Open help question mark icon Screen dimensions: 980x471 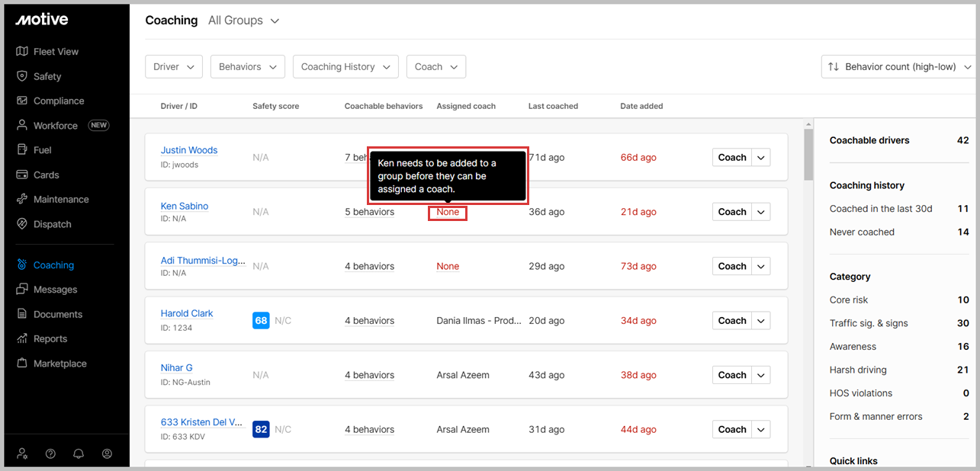point(50,453)
